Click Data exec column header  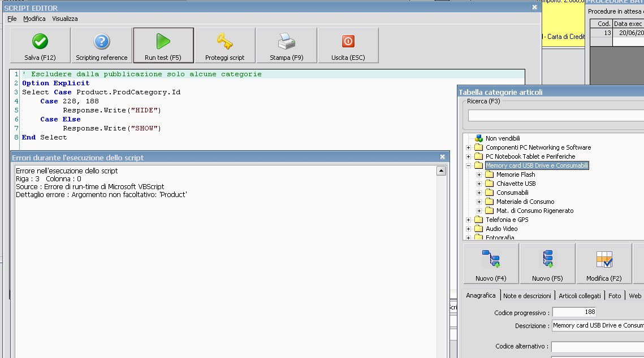(x=628, y=24)
